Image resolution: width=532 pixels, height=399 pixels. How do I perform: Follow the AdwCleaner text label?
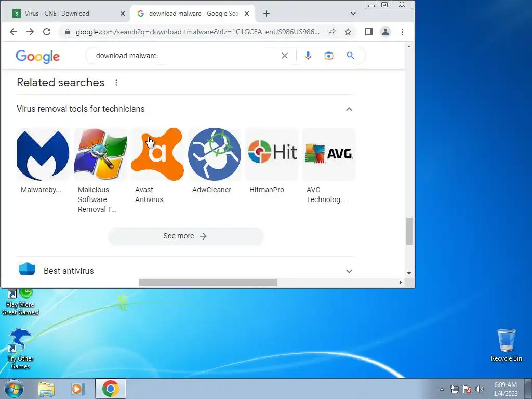[212, 190]
